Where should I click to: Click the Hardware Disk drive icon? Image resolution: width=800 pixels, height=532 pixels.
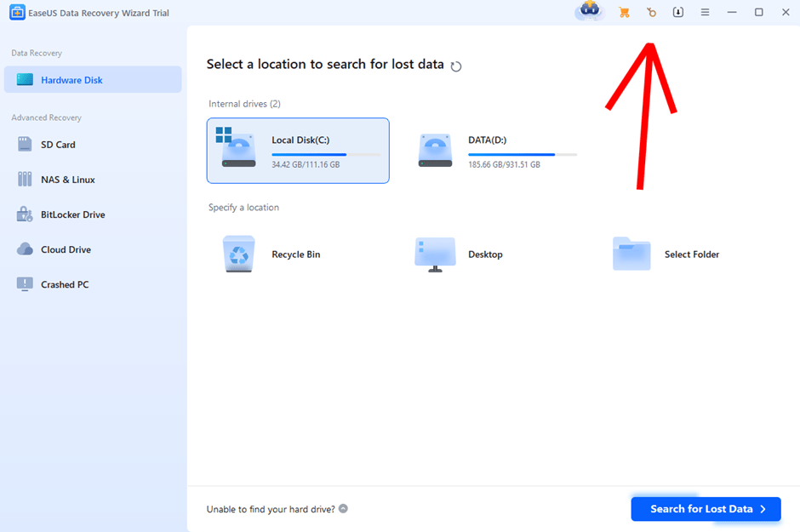point(25,79)
